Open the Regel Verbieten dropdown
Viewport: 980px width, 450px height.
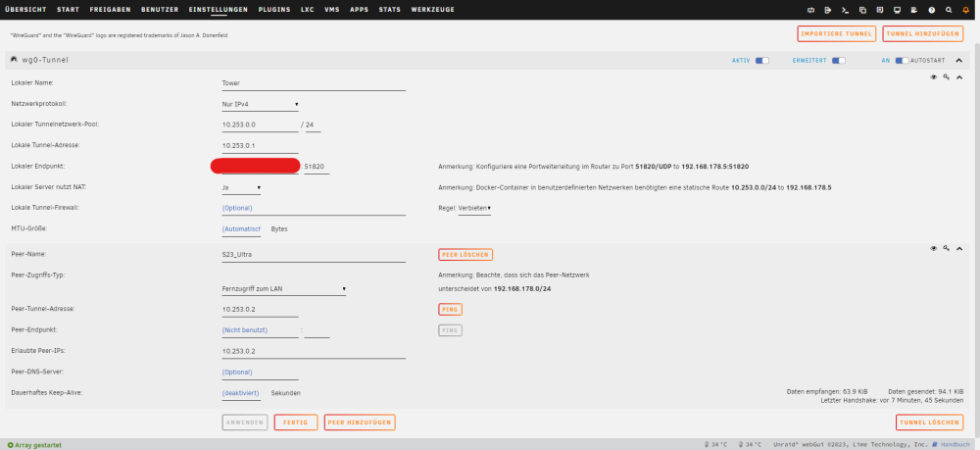point(474,208)
